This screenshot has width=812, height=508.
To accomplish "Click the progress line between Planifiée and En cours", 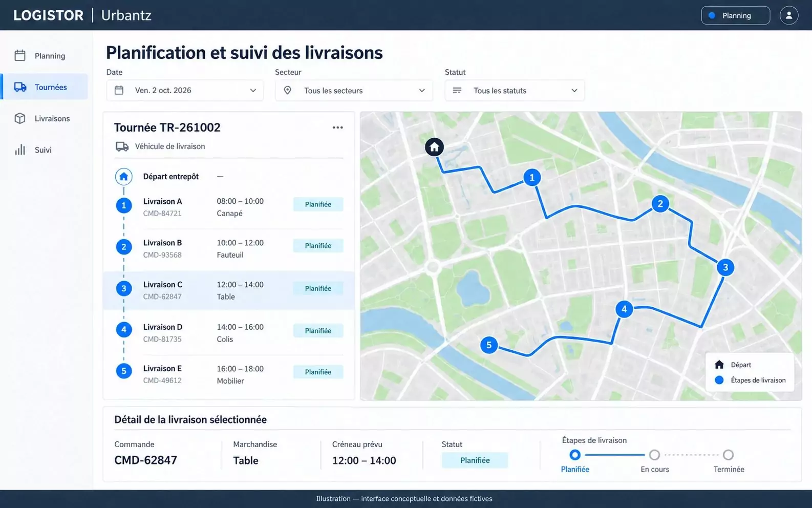I will point(614,455).
